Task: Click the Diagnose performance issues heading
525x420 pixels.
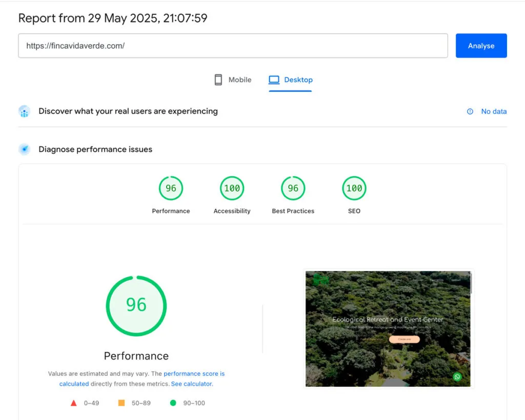Action: tap(95, 149)
